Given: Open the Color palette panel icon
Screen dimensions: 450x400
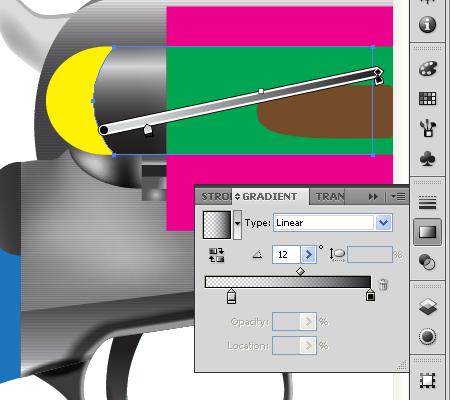Looking at the screenshot, I should tap(427, 69).
